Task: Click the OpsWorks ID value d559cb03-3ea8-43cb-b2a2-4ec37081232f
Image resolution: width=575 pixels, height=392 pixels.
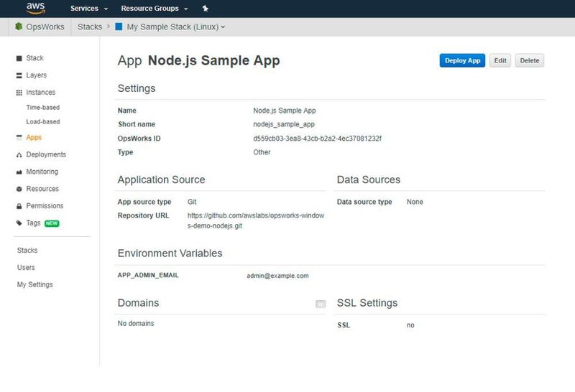Action: [x=317, y=139]
